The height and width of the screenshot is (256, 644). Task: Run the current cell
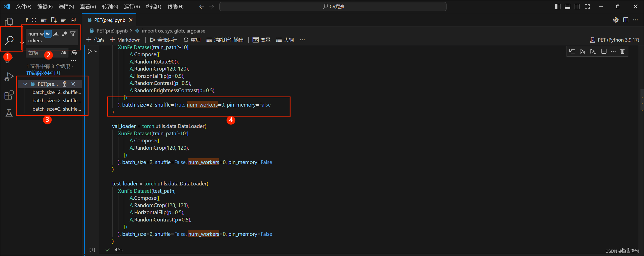click(90, 51)
